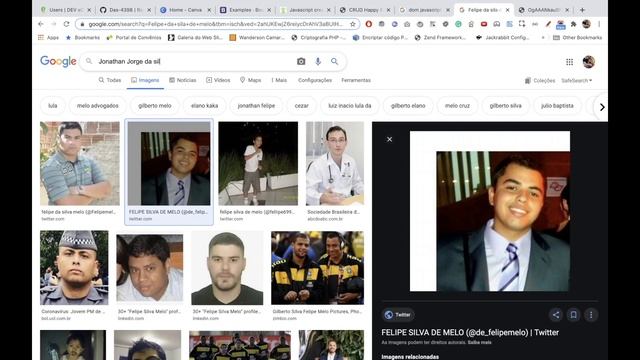Open the police officer thumbnail
Image resolution: width=640 pixels, height=360 pixels.
pyautogui.click(x=74, y=268)
